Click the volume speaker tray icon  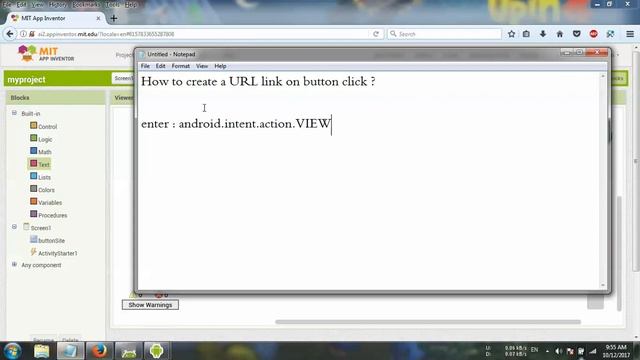559,351
